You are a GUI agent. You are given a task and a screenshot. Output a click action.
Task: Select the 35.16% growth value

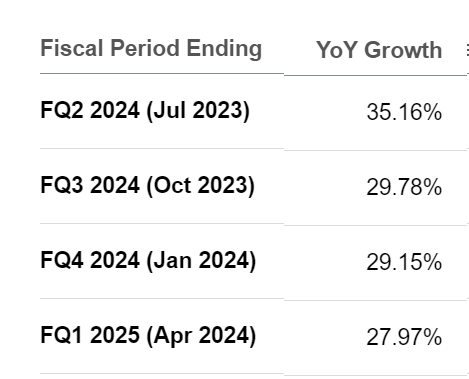[404, 112]
